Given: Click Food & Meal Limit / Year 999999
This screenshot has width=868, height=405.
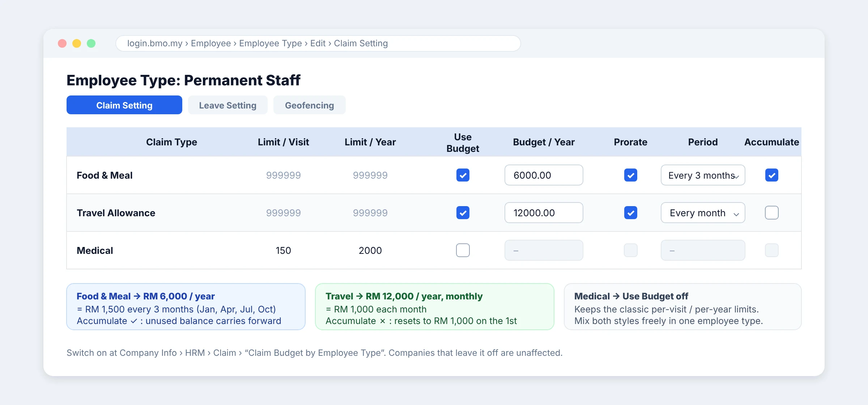Looking at the screenshot, I should [x=370, y=175].
